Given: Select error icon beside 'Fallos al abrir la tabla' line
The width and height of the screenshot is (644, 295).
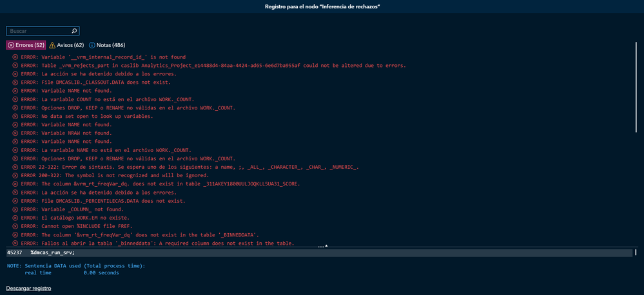Looking at the screenshot, I should [x=15, y=243].
